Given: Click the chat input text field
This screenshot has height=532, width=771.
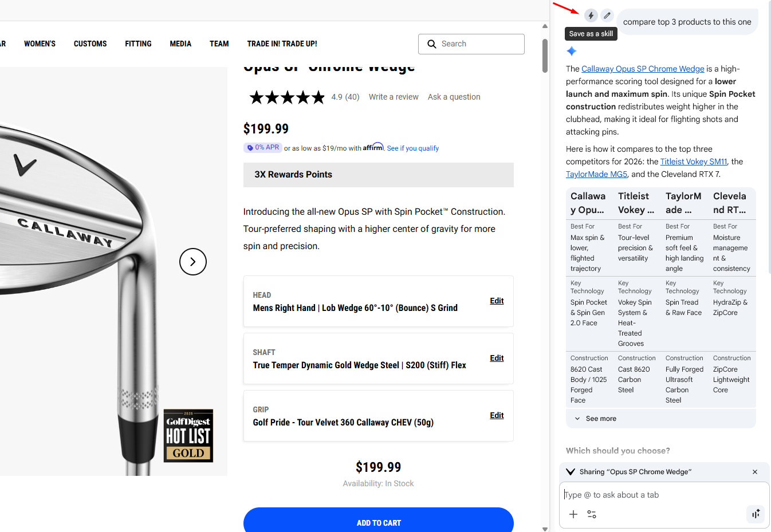Looking at the screenshot, I should 653,495.
